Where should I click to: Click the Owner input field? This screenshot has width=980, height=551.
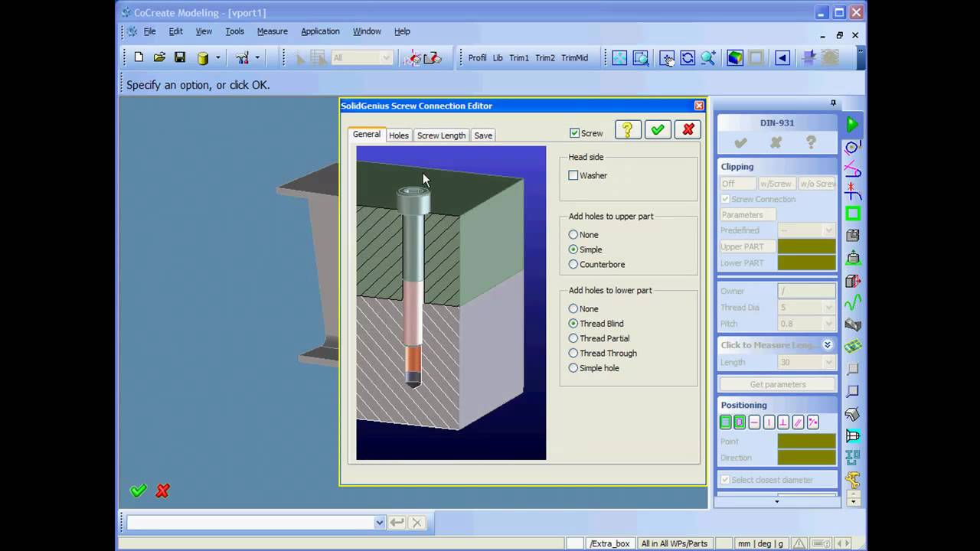[807, 291]
